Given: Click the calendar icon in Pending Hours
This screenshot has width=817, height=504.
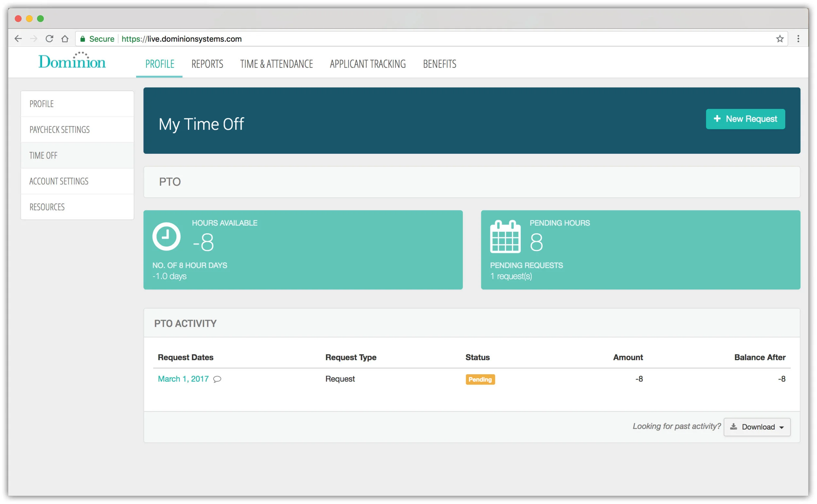Looking at the screenshot, I should pos(505,236).
